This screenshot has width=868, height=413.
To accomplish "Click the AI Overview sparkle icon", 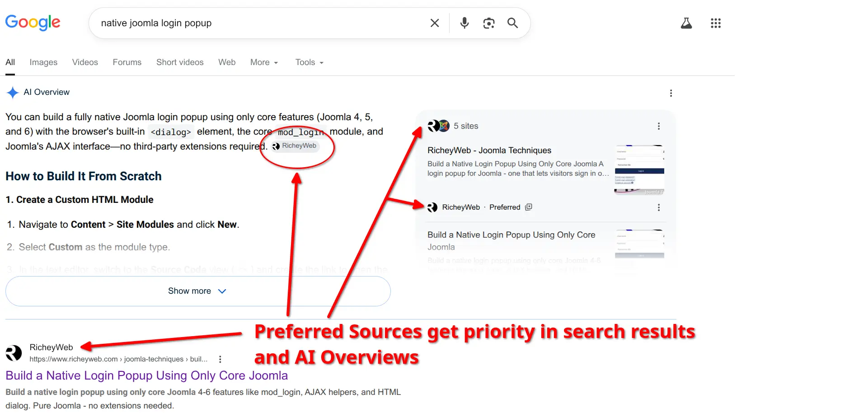I will pos(13,93).
